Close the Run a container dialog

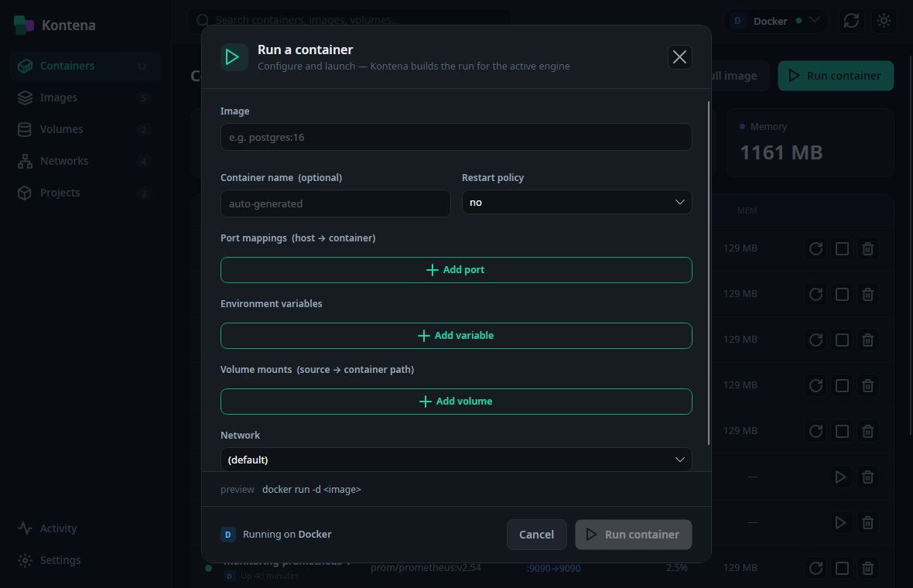coord(679,57)
